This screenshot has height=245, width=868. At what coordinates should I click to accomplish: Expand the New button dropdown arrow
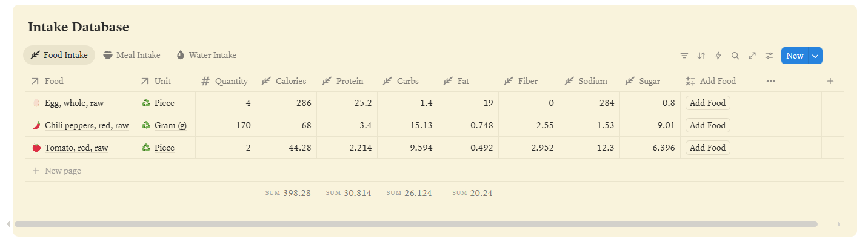tap(815, 56)
